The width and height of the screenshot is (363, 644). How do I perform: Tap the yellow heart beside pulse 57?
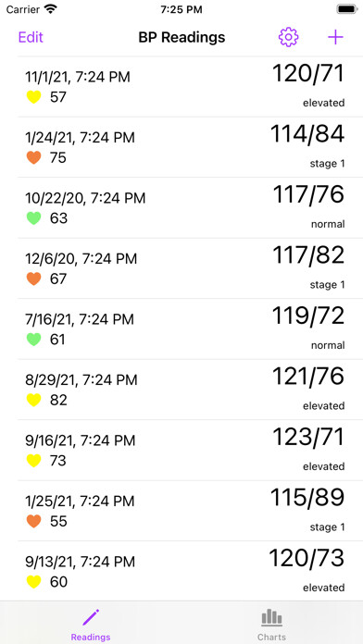tap(33, 97)
